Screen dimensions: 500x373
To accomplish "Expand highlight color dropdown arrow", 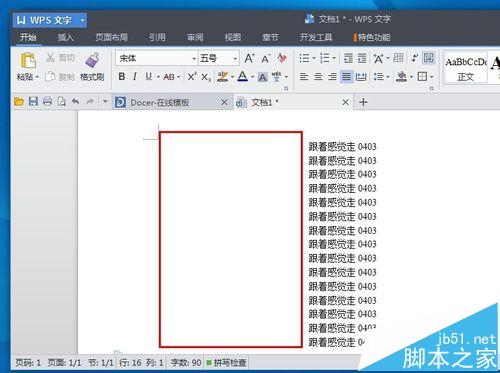I will point(232,77).
